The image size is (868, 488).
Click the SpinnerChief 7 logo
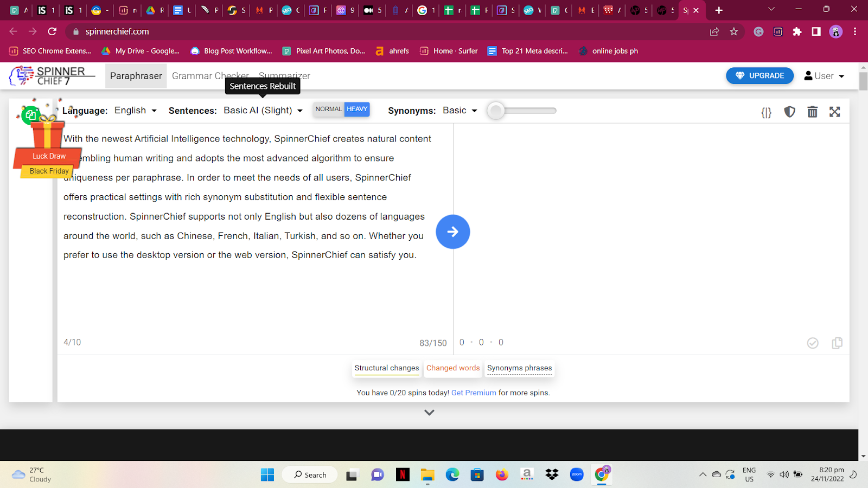click(x=53, y=76)
